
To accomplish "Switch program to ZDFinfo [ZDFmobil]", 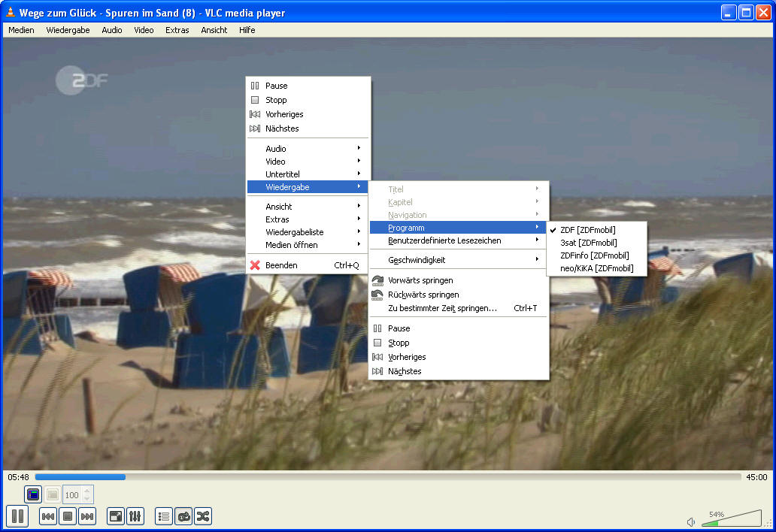I will tap(596, 255).
